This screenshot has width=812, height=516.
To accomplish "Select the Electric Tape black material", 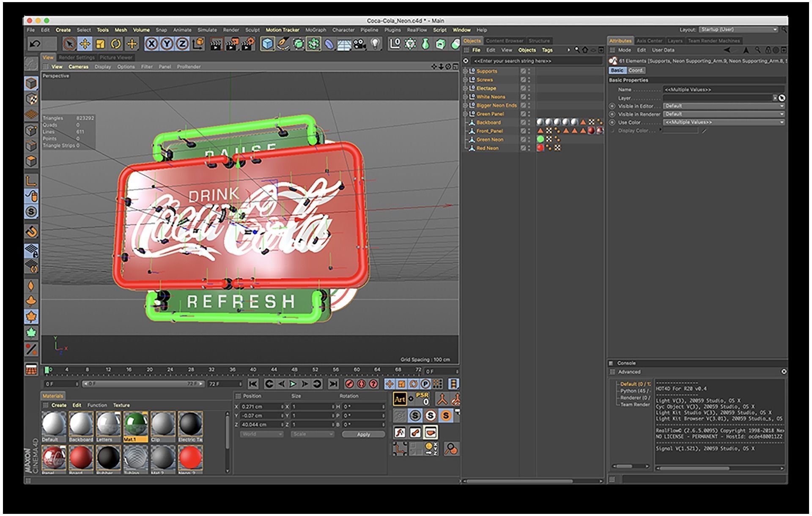I will 190,427.
